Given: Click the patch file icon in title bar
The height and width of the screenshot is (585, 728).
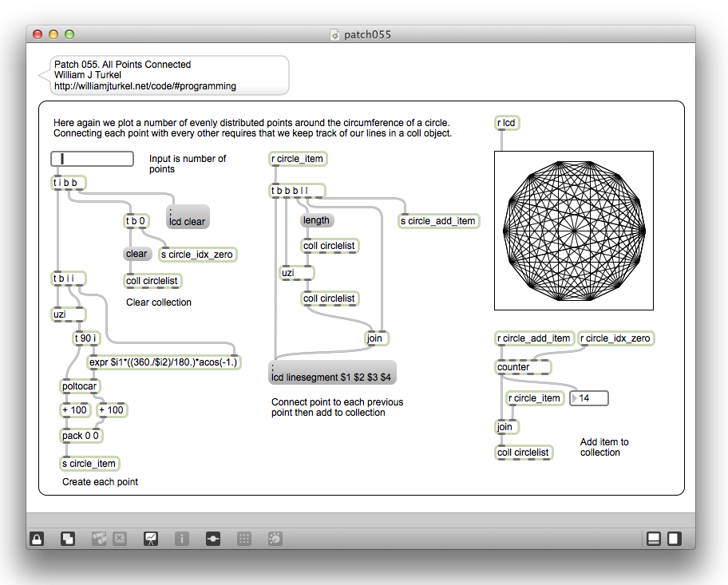Looking at the screenshot, I should 335,35.
